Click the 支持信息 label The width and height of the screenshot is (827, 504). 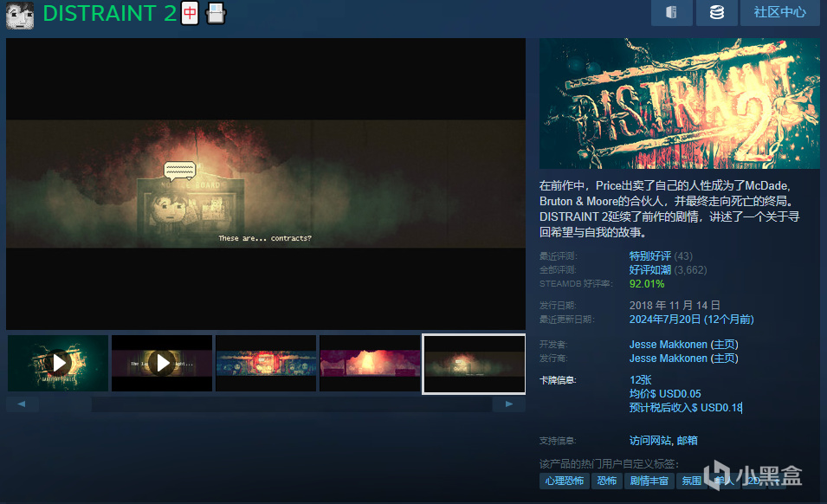[558, 441]
